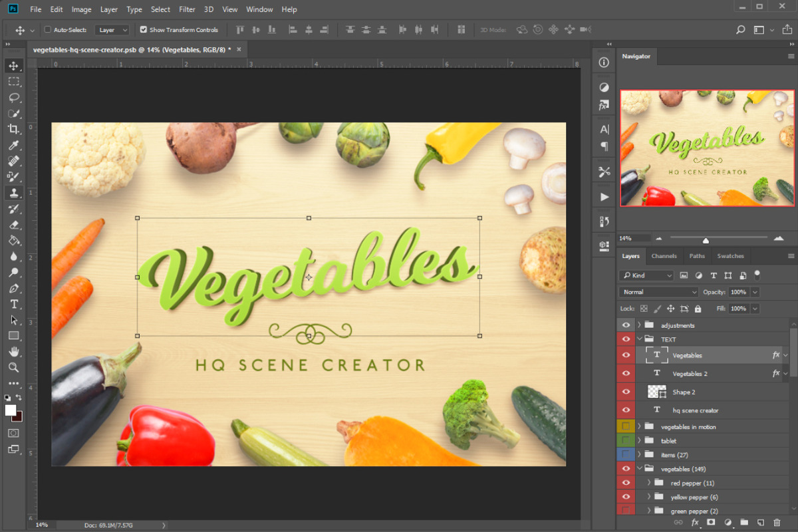Open the Properties info panel icon
The height and width of the screenshot is (532, 798).
(604, 62)
